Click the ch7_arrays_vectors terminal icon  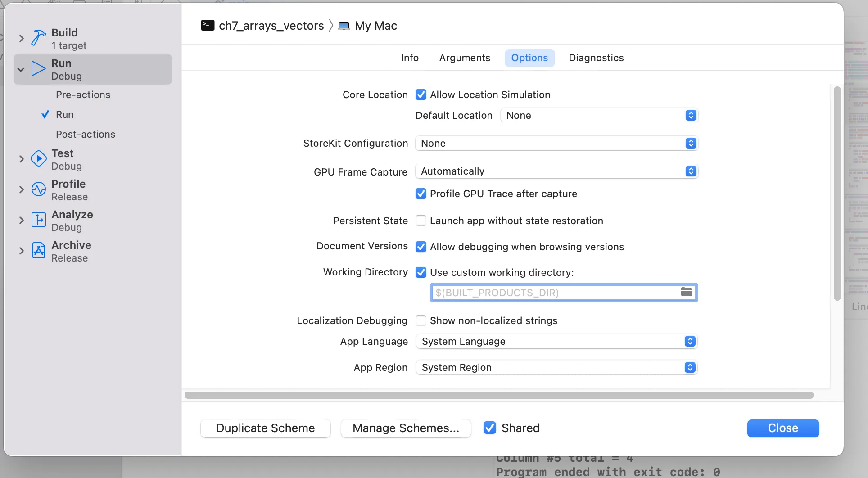(x=208, y=25)
